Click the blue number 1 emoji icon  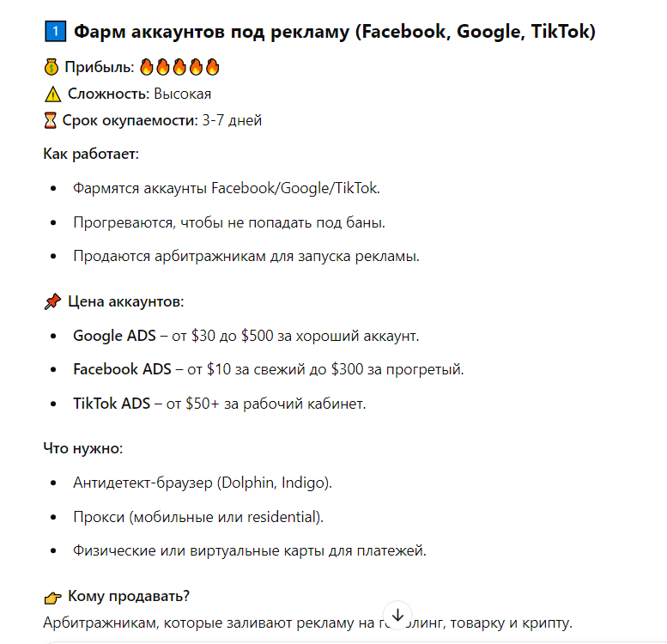(55, 32)
